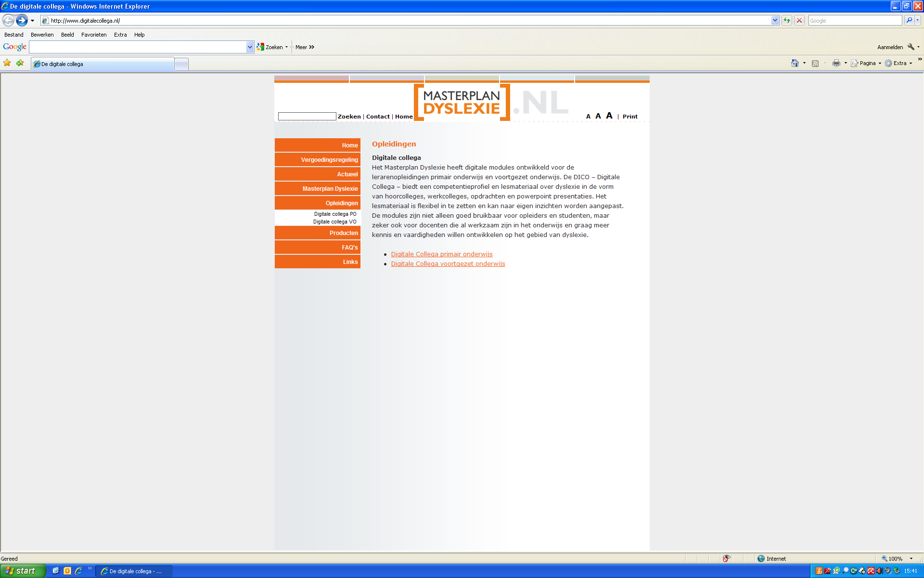Screen dimensions: 924x578
Task: Expand the address bar history dropdown
Action: [775, 21]
